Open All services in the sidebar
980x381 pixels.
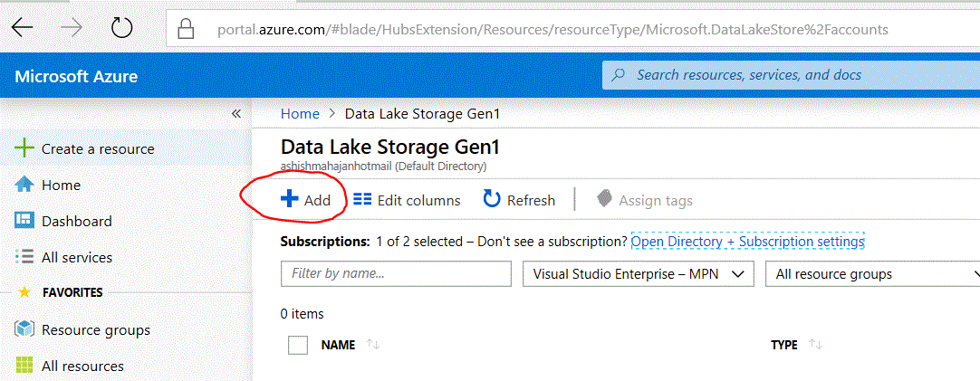77,257
